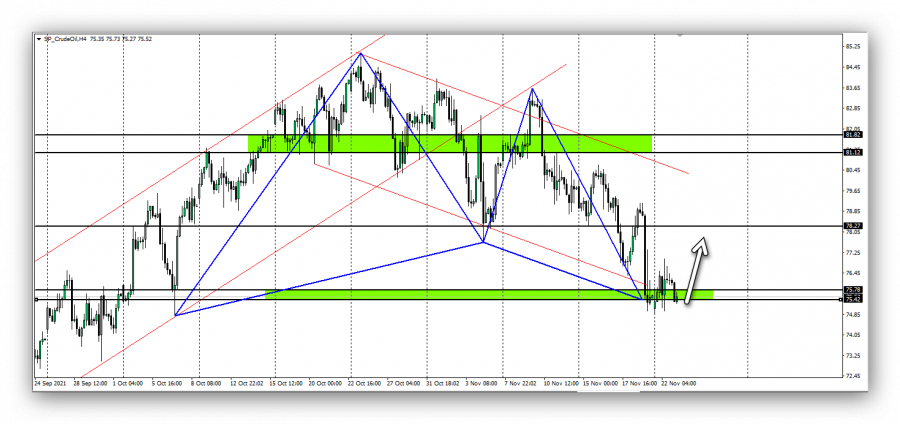Click the 80.45 value on price axis
Image resolution: width=900 pixels, height=424 pixels.
click(x=852, y=170)
